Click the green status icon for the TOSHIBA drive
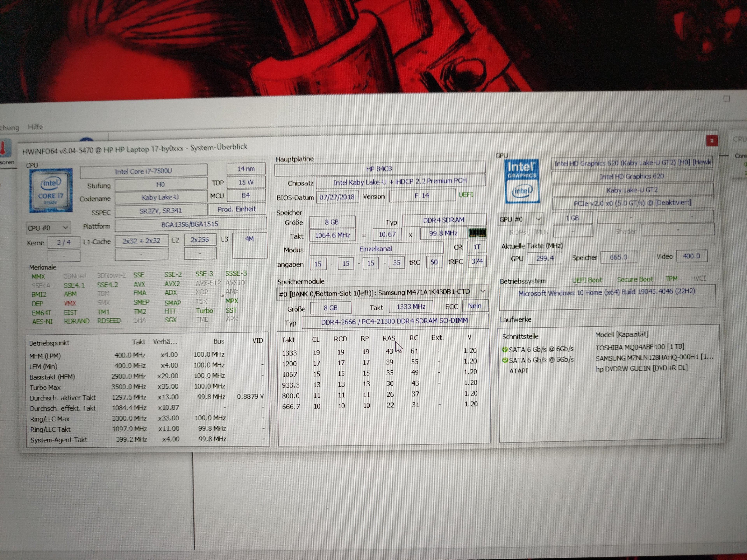 point(505,349)
